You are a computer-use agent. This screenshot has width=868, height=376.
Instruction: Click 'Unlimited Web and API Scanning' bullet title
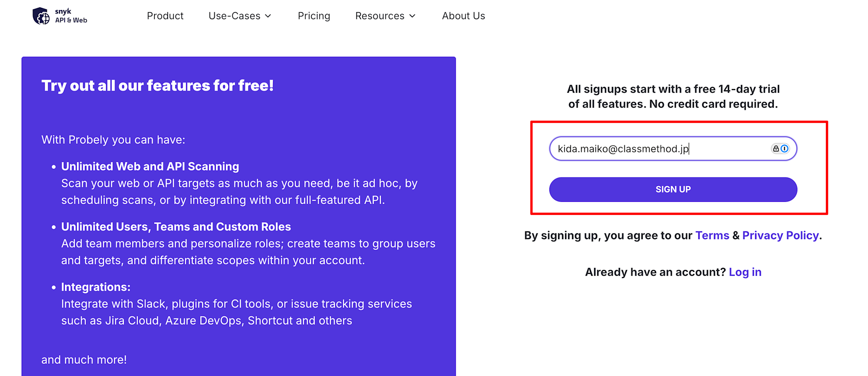150,166
